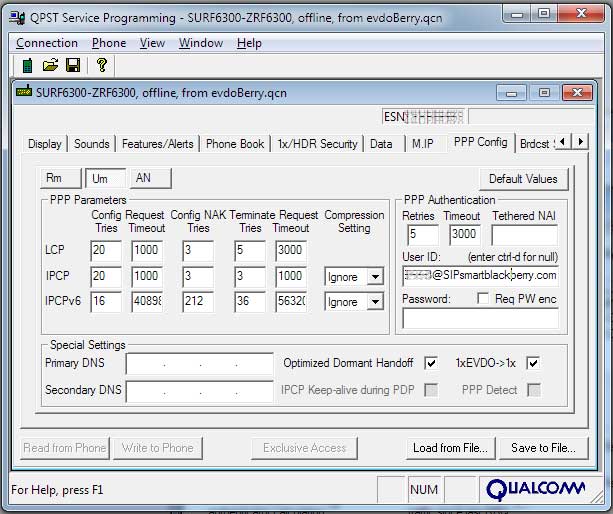Image resolution: width=613 pixels, height=514 pixels.
Task: Toggle Optimized Dormant Handoff checkbox
Action: tap(431, 363)
